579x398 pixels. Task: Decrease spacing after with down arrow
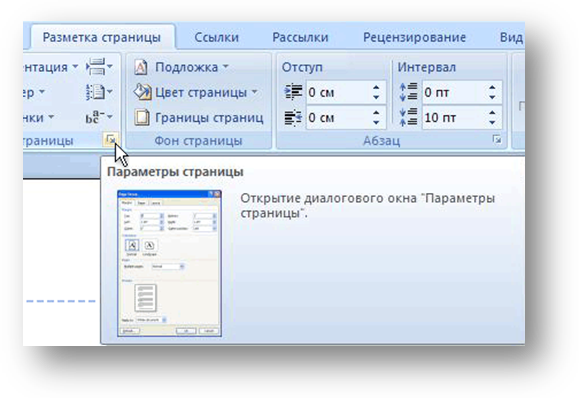coord(492,123)
